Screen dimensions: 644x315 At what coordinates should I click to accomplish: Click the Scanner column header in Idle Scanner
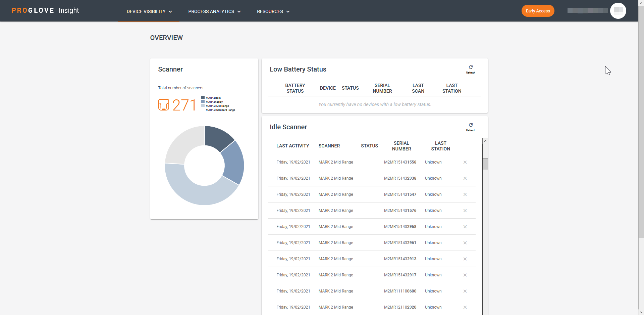pos(329,146)
